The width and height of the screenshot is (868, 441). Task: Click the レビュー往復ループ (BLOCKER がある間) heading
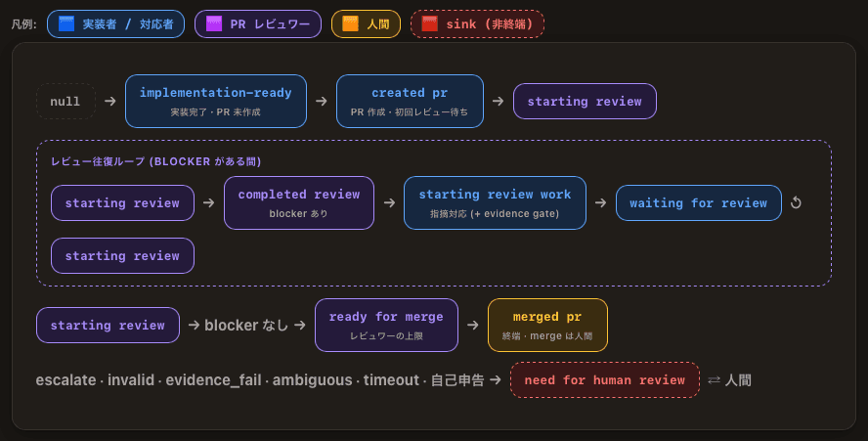[x=155, y=161]
